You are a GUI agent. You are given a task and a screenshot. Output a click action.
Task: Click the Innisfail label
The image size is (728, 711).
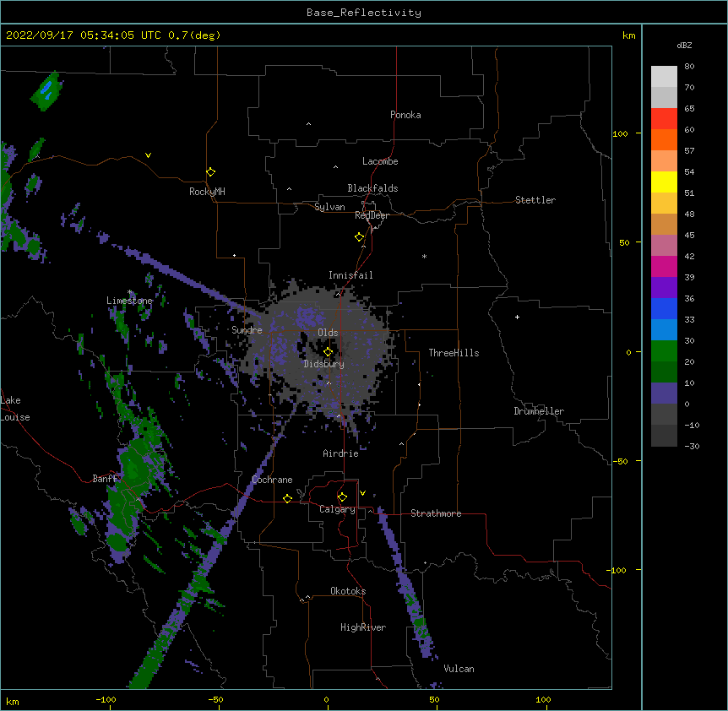tap(350, 275)
